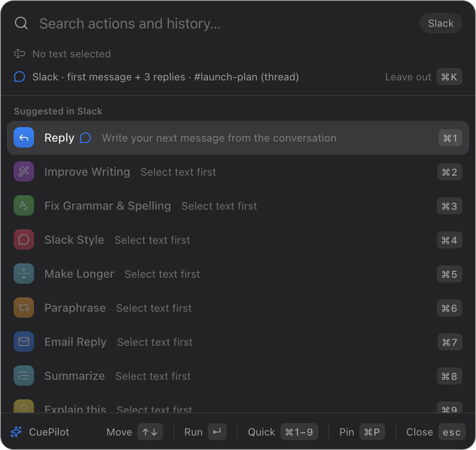476x450 pixels.
Task: Select the Improve Writing action
Action: [x=238, y=172]
